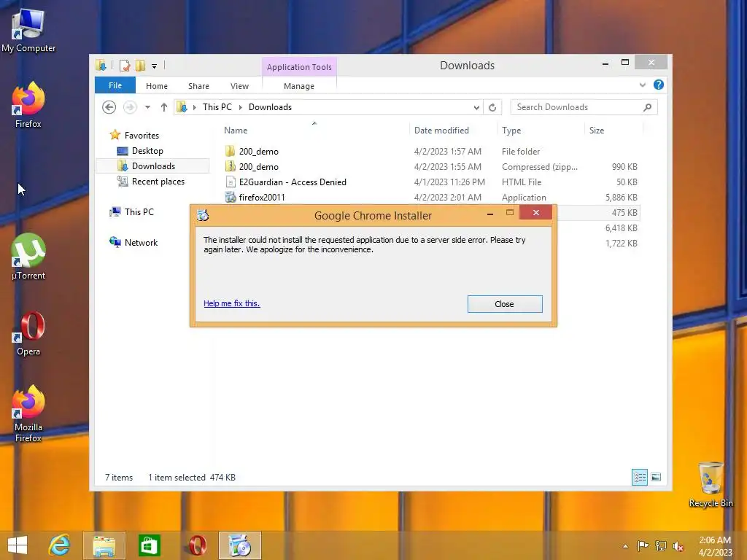747x560 pixels.
Task: Open Customize Quick Access Toolbar dropdown
Action: point(155,66)
